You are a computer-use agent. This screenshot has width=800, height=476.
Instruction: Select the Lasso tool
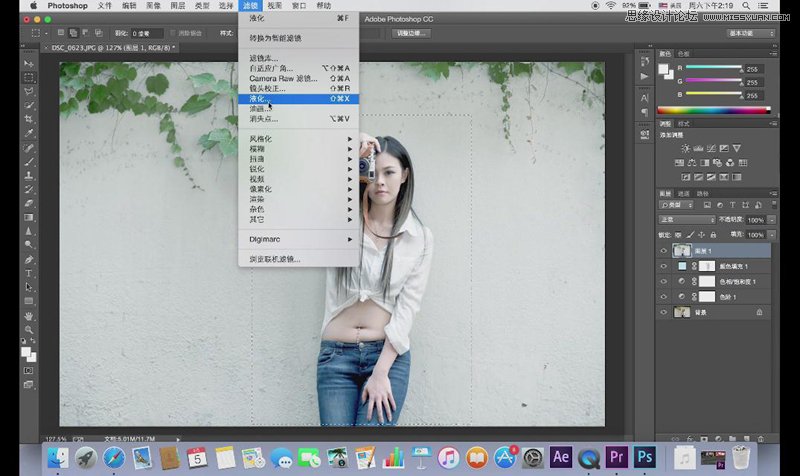[29, 91]
